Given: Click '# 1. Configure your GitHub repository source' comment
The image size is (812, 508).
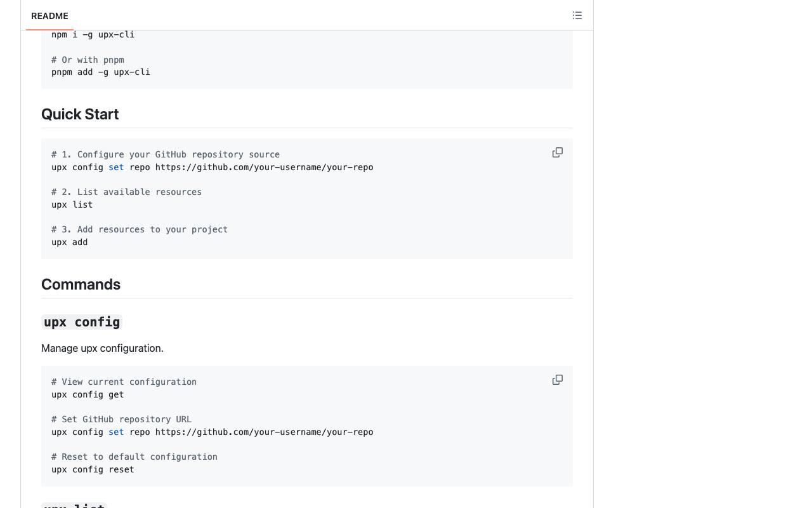Looking at the screenshot, I should tap(166, 154).
